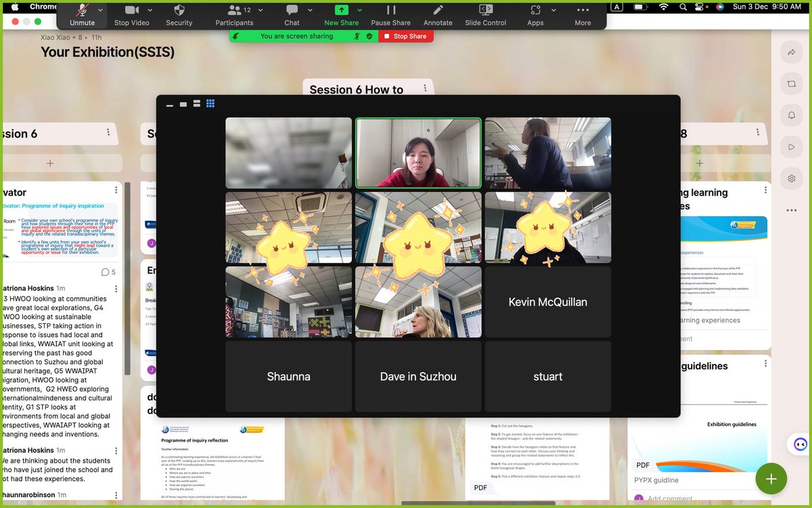This screenshot has width=812, height=508.
Task: Click the red Stop Share button
Action: 405,36
